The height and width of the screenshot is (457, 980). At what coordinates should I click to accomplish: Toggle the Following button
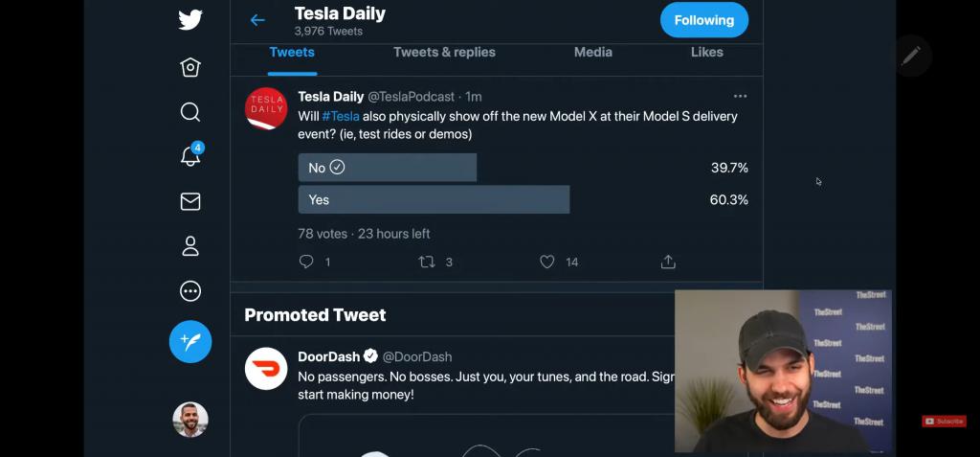(x=703, y=20)
